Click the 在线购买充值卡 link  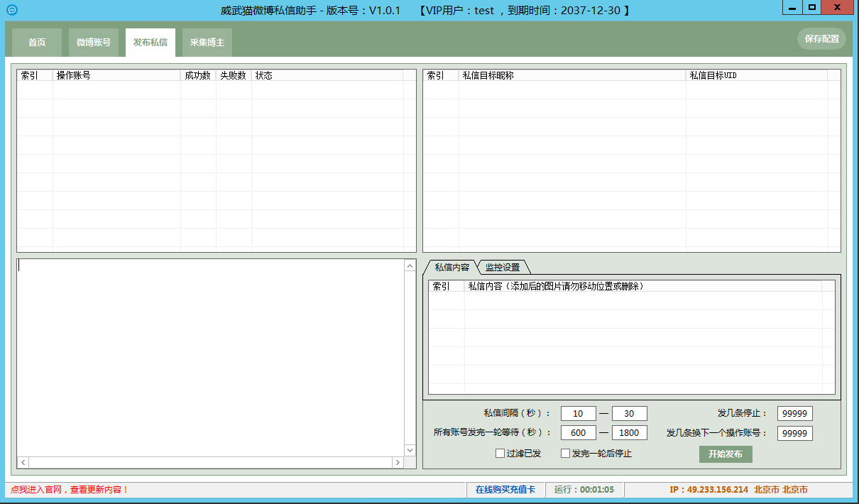[x=505, y=490]
